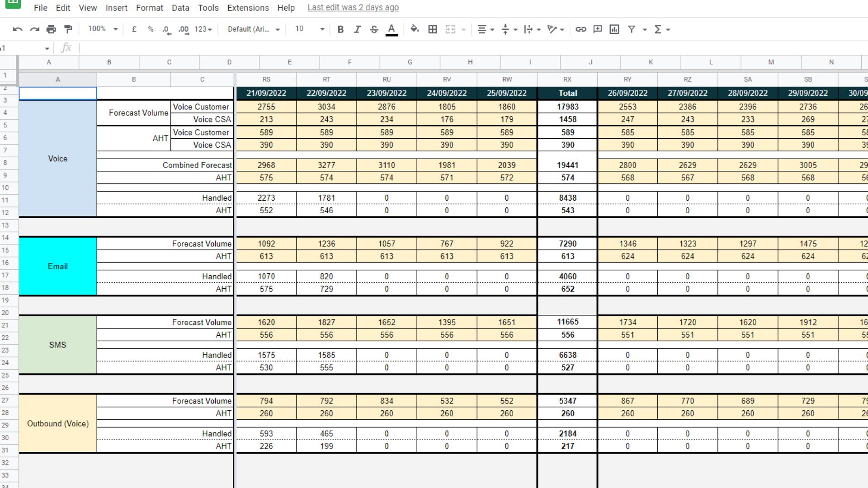Click the format as percent button

151,29
